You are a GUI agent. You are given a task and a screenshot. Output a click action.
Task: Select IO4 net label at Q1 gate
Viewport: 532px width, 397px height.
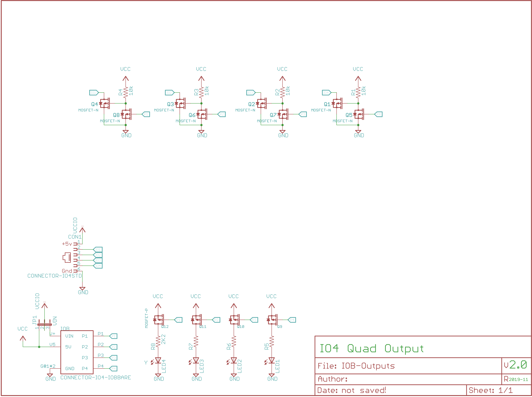[x=327, y=93]
